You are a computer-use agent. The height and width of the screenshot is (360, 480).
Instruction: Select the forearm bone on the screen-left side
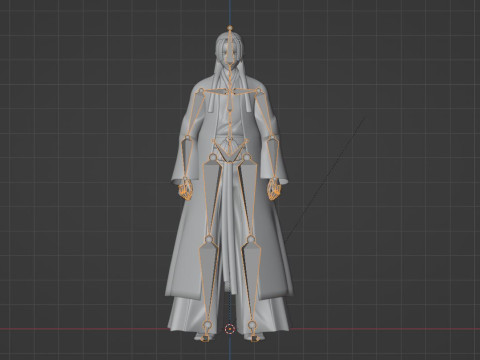[x=186, y=158]
